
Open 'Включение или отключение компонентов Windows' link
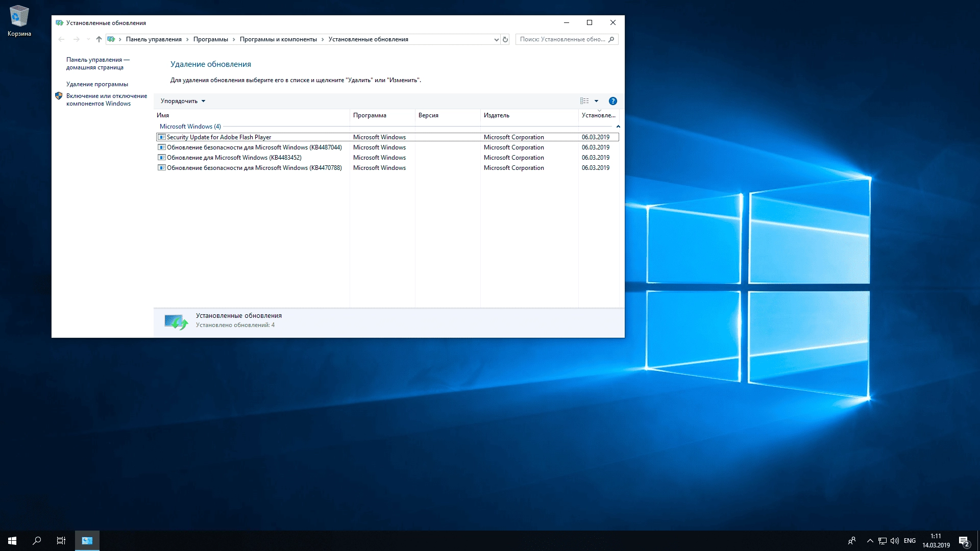click(x=106, y=99)
